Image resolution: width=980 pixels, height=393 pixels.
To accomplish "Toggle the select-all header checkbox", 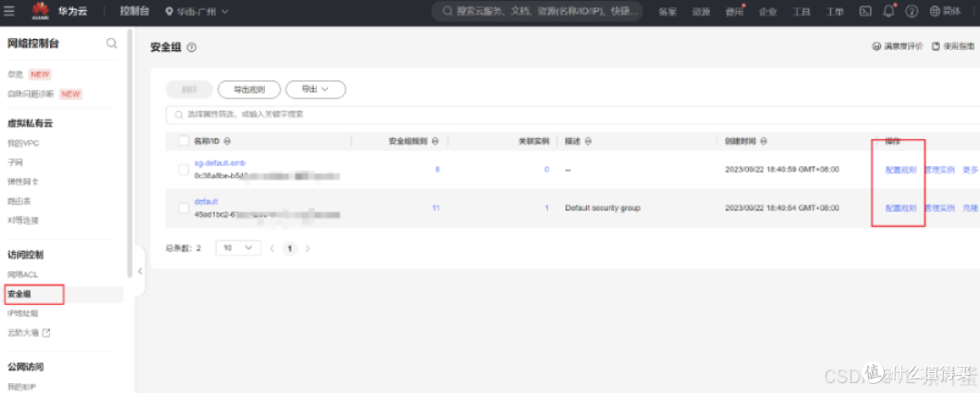I will (183, 142).
